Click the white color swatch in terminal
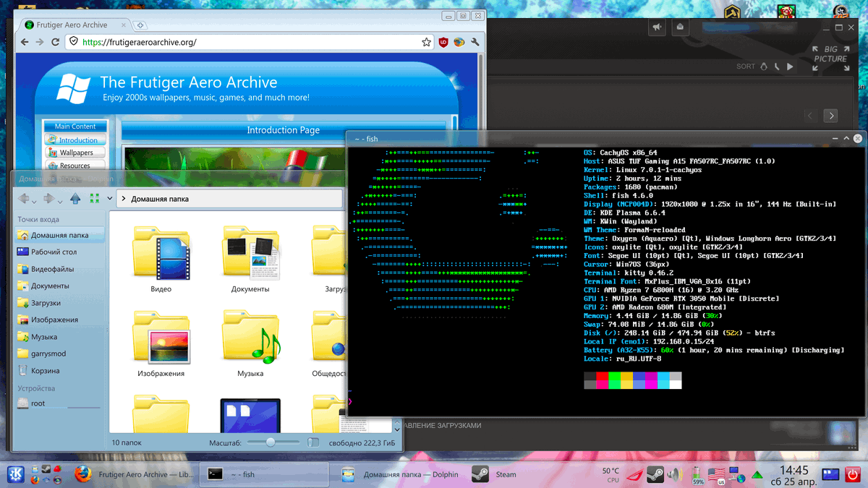Screen dimensions: 868x488 pos(676,385)
